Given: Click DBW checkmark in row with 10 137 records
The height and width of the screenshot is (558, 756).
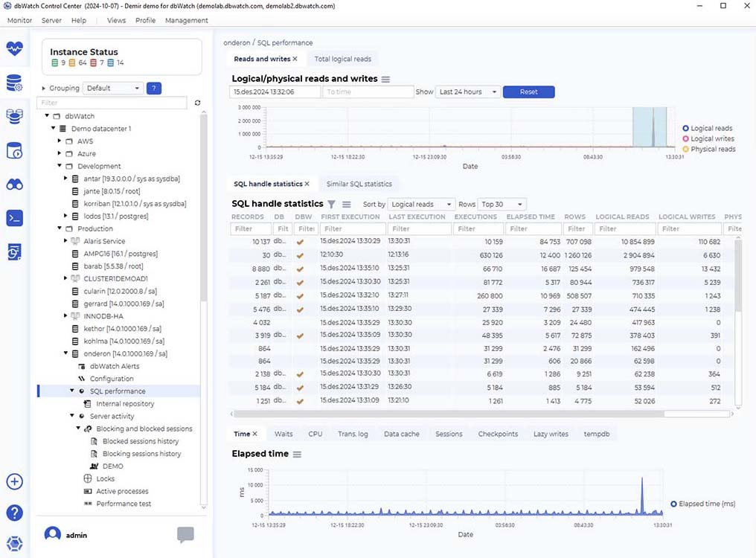Looking at the screenshot, I should (x=300, y=242).
